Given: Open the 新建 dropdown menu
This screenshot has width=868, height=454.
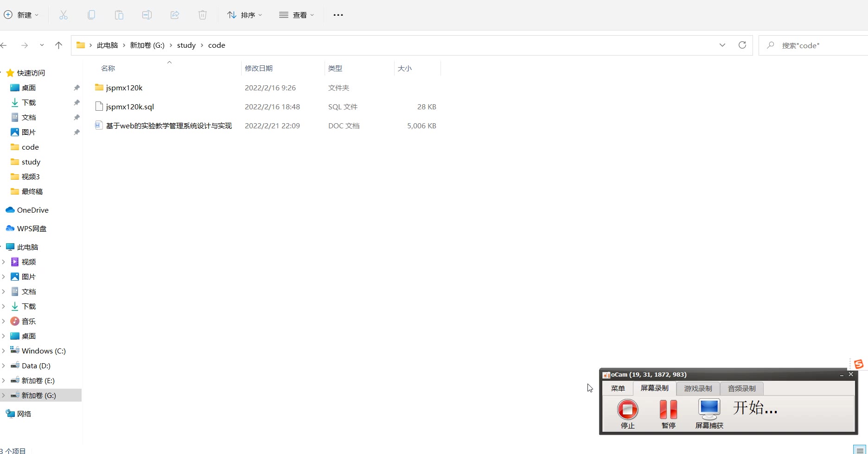Looking at the screenshot, I should (21, 15).
